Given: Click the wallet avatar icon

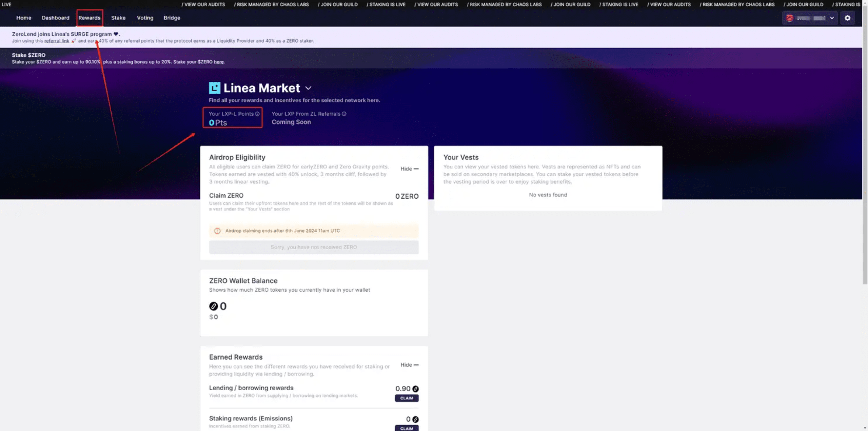Looking at the screenshot, I should (x=789, y=18).
